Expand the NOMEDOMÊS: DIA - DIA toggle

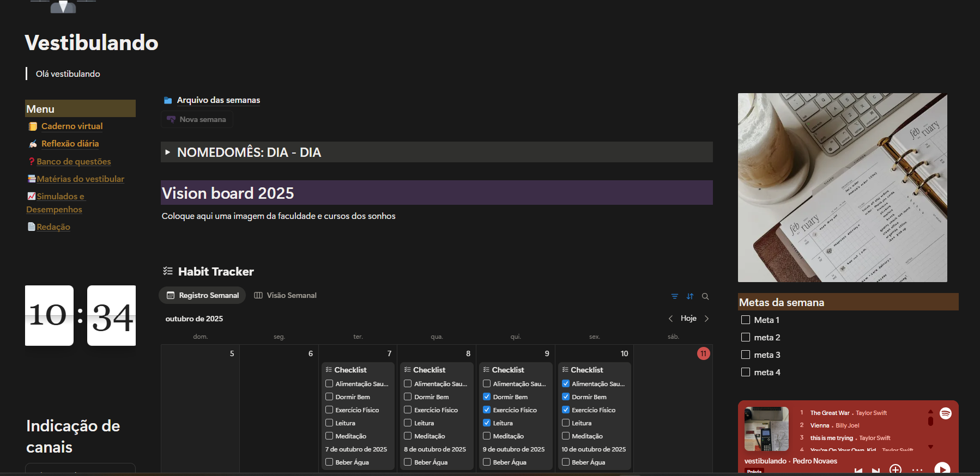(x=168, y=152)
